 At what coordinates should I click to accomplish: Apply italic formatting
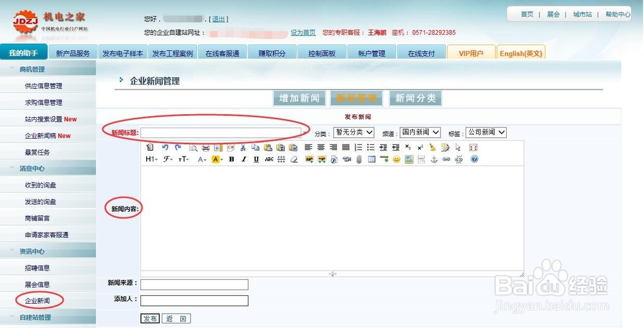pyautogui.click(x=244, y=159)
